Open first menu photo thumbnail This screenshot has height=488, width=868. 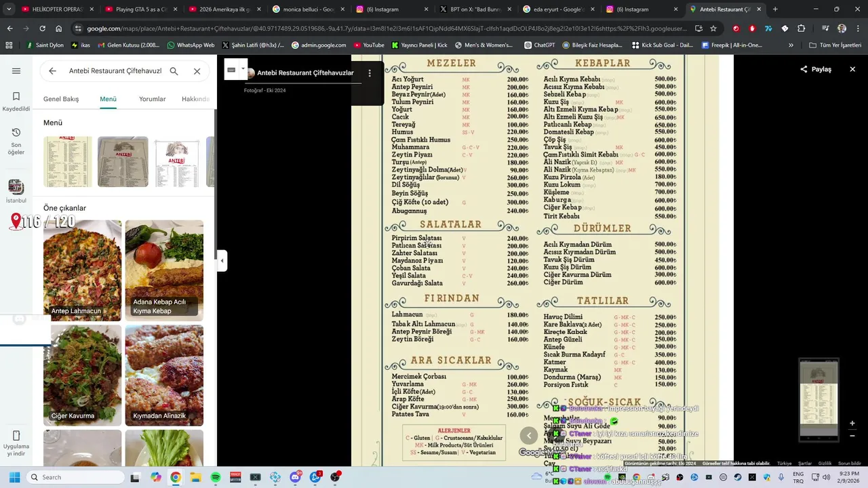pos(68,161)
